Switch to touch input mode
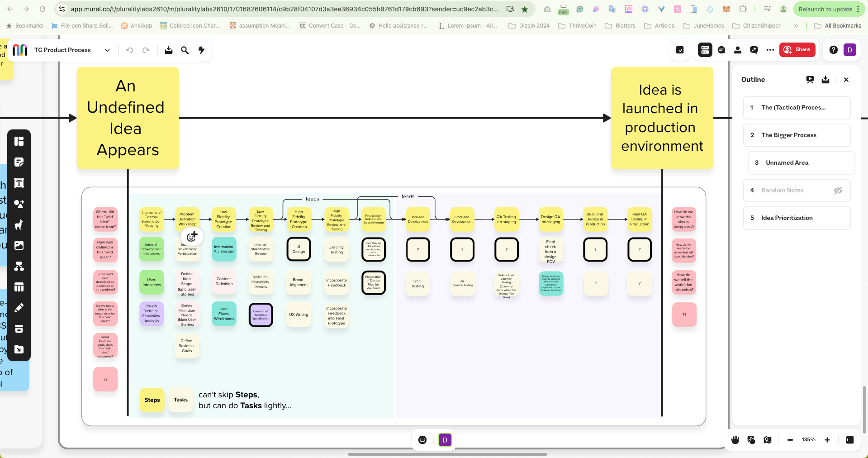Screen dimensions: 868x458 coord(751,440)
